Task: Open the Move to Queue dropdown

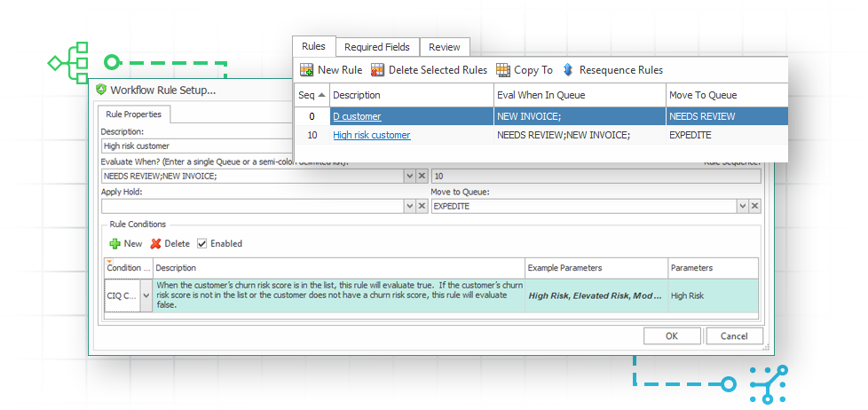Action: tap(743, 206)
